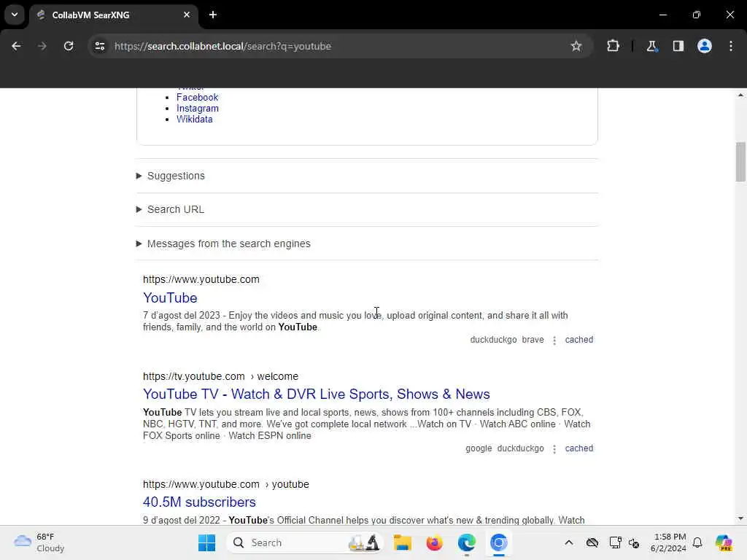The height and width of the screenshot is (560, 747).
Task: Launch Firefox from the taskbar
Action: [435, 542]
